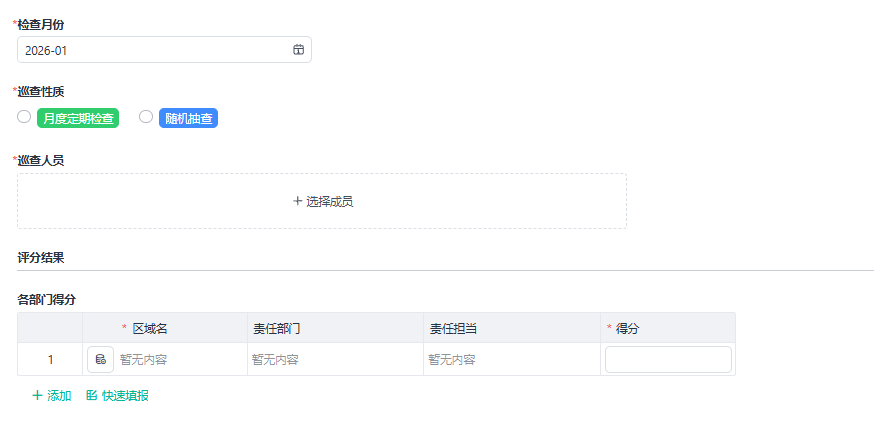The image size is (874, 425).
Task: Open the 检查月份 date picker field
Action: (x=155, y=50)
